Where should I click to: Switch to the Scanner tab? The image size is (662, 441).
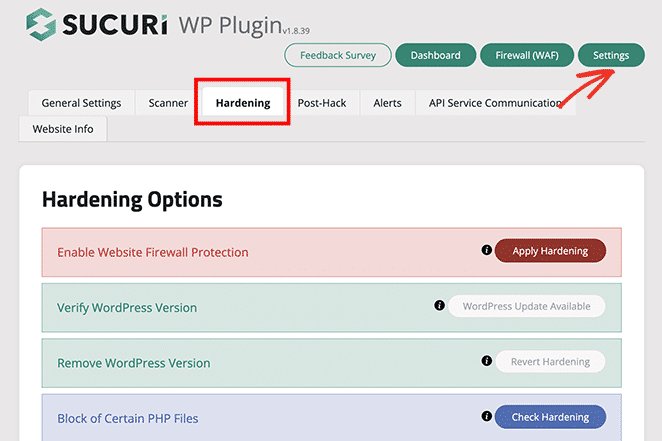pyautogui.click(x=168, y=103)
